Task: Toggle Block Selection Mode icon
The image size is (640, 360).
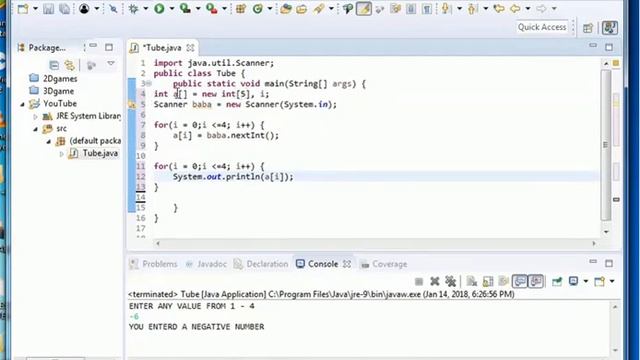Action: click(x=411, y=9)
